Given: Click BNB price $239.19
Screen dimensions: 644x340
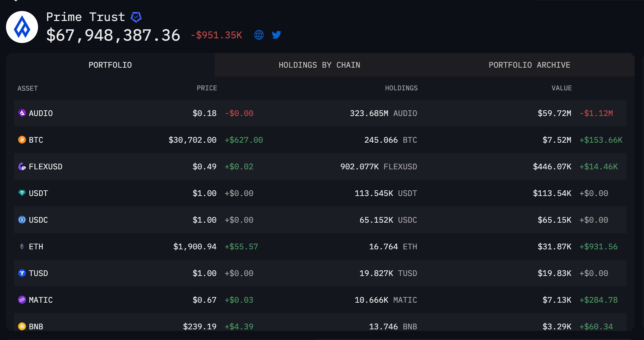Looking at the screenshot, I should coord(200,327).
